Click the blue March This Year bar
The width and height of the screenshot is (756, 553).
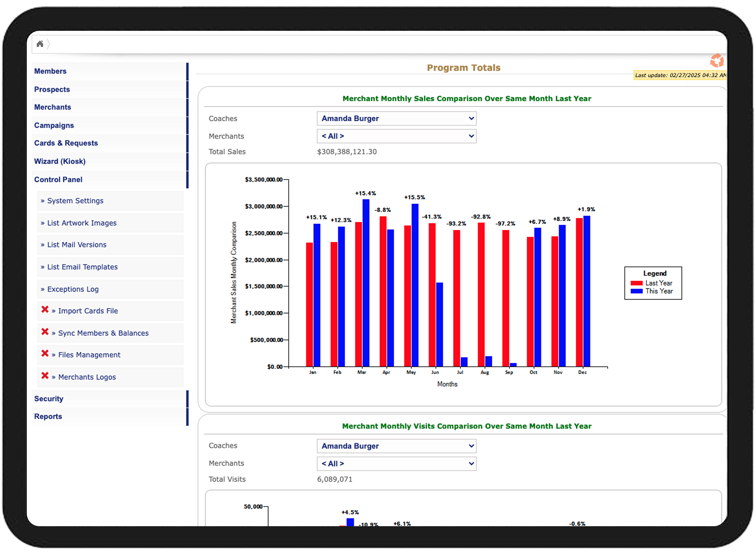[x=366, y=283]
